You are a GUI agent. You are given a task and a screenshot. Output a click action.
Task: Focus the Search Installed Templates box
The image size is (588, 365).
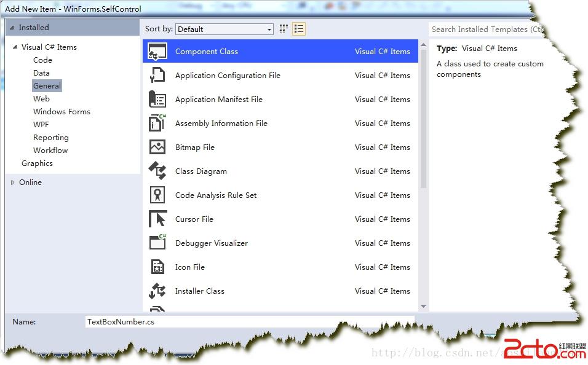(486, 29)
